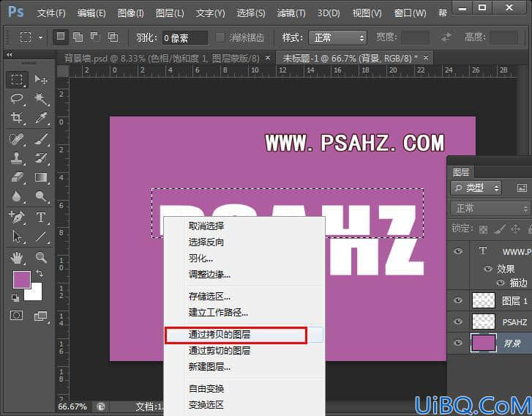This screenshot has width=532, height=416.
Task: Hide the WWW.P text layer
Action: pyautogui.click(x=458, y=251)
